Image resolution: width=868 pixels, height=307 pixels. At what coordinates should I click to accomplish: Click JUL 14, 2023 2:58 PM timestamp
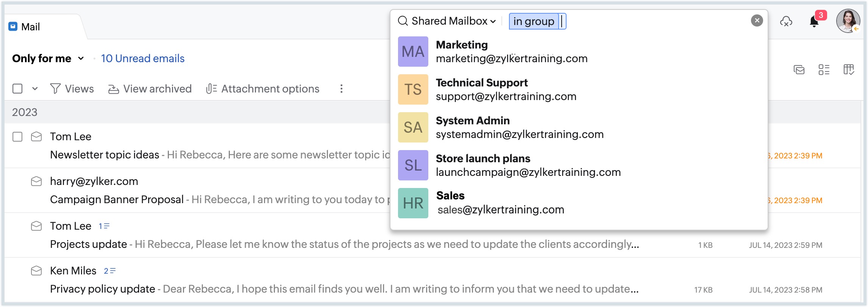(785, 290)
